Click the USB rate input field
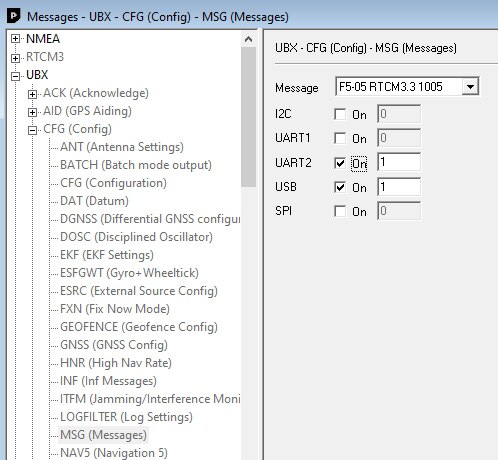Viewport: 498px width, 460px height. tap(399, 187)
